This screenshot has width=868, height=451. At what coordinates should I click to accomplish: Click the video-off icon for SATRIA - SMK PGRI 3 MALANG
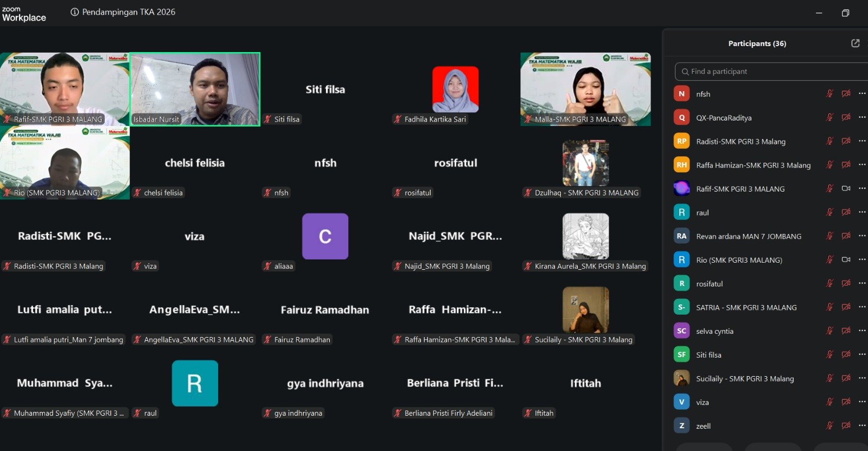[x=846, y=307]
